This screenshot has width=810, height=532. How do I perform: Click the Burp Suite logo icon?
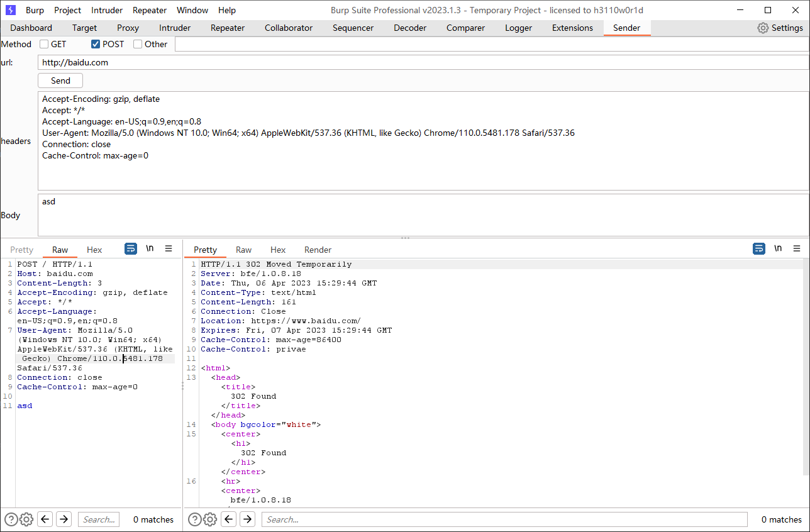click(11, 10)
